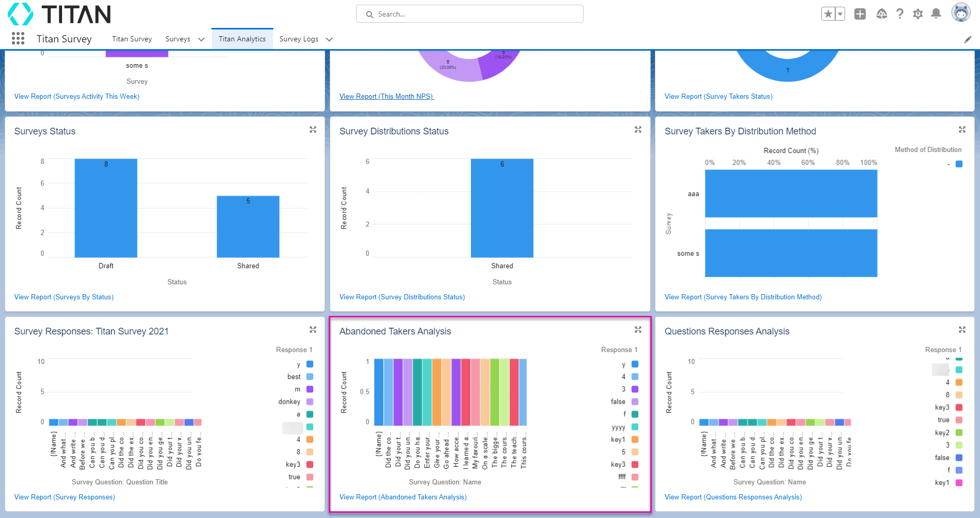This screenshot has width=980, height=518.
Task: Click 'key3' legend swatch in Survey Responses
Action: click(310, 464)
